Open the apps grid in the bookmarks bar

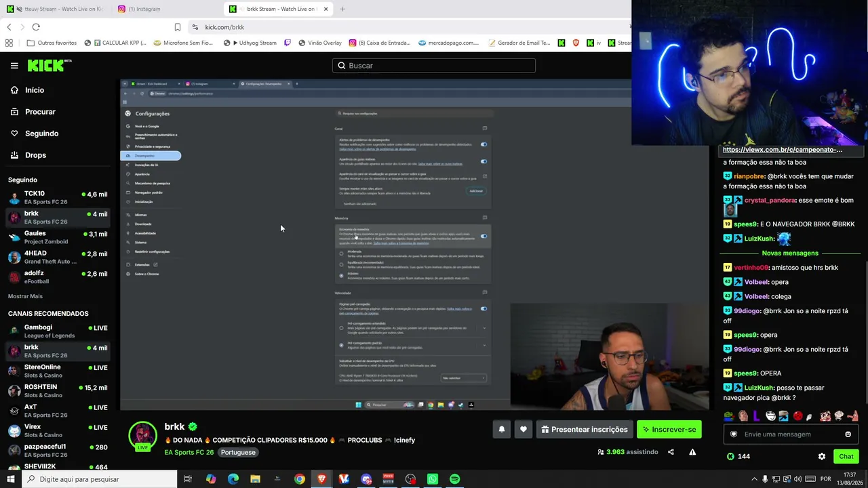pos(9,43)
